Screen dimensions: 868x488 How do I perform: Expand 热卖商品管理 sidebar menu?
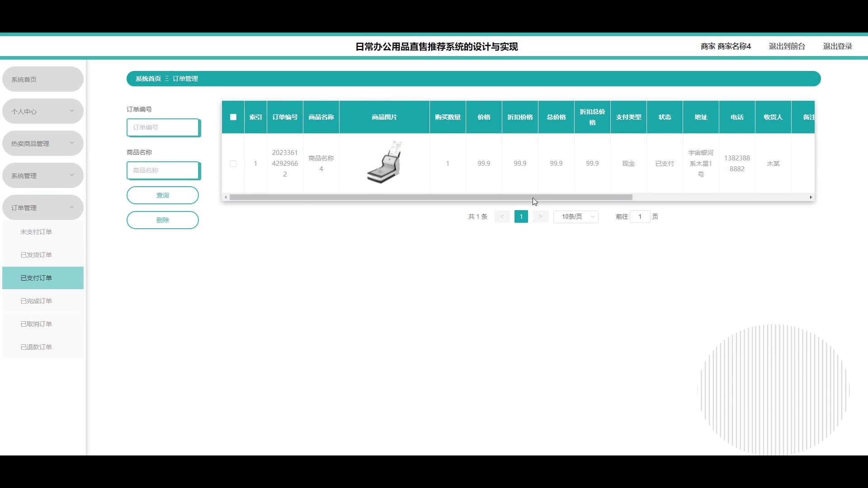(x=43, y=144)
